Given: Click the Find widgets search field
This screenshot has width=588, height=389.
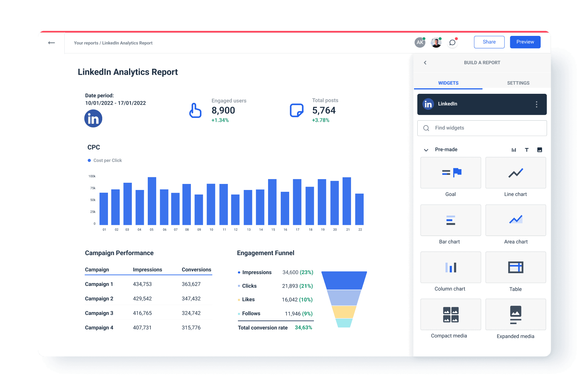Looking at the screenshot, I should point(482,128).
